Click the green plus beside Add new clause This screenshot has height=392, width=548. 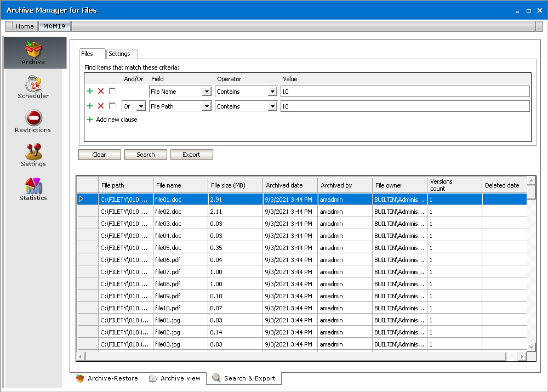[90, 120]
